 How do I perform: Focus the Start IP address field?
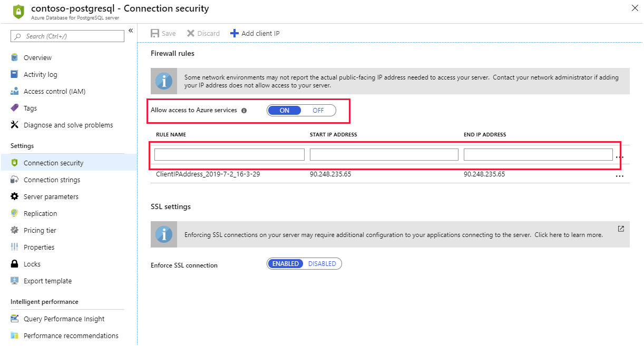(x=384, y=154)
